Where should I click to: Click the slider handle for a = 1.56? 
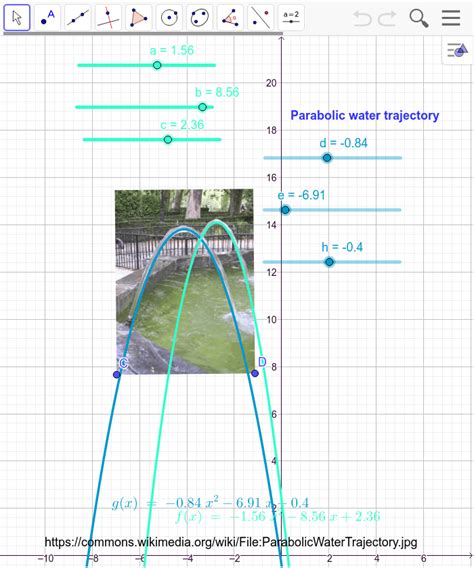point(157,65)
